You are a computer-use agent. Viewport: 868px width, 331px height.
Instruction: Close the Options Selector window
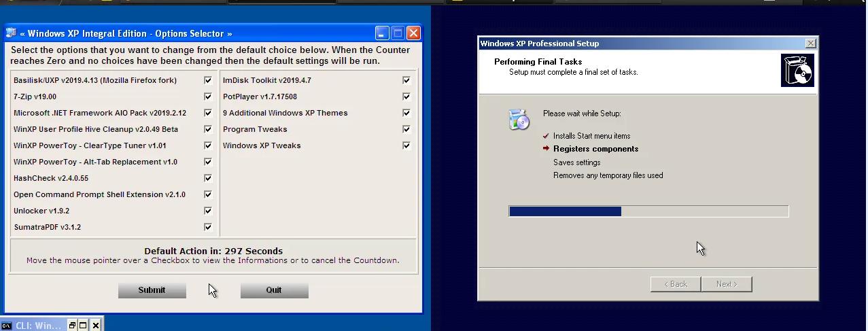pyautogui.click(x=413, y=33)
